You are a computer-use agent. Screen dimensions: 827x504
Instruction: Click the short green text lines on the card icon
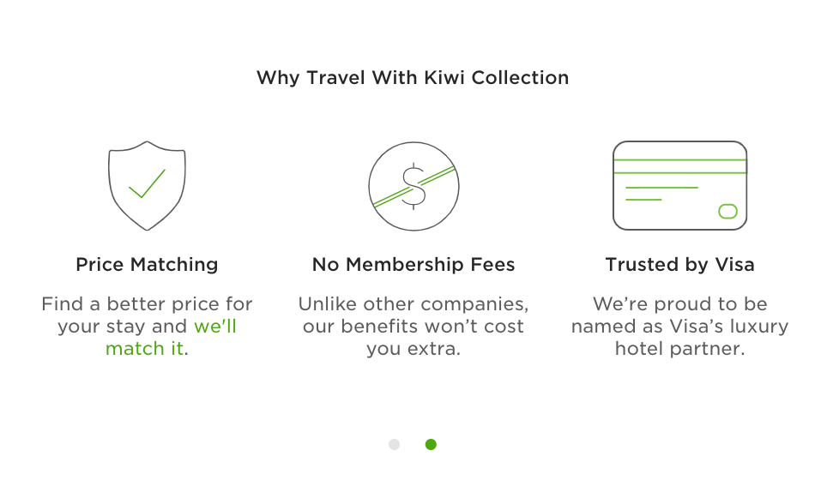661,194
